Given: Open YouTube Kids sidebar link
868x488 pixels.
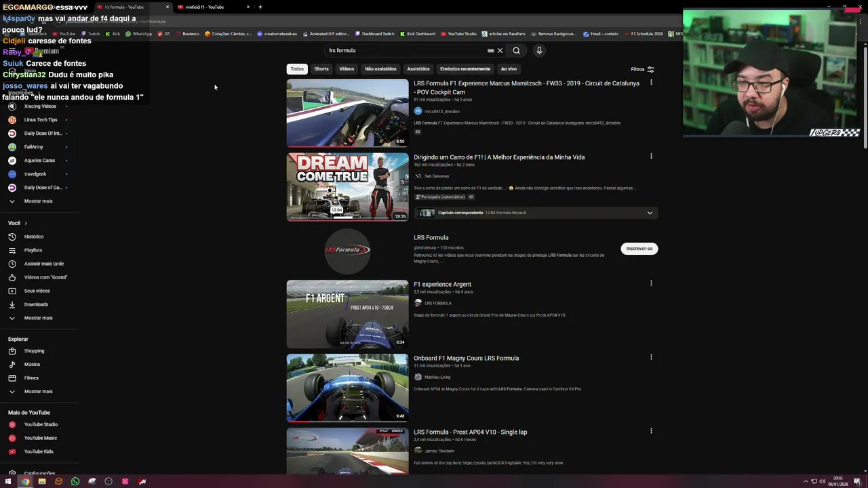Looking at the screenshot, I should click(39, 451).
